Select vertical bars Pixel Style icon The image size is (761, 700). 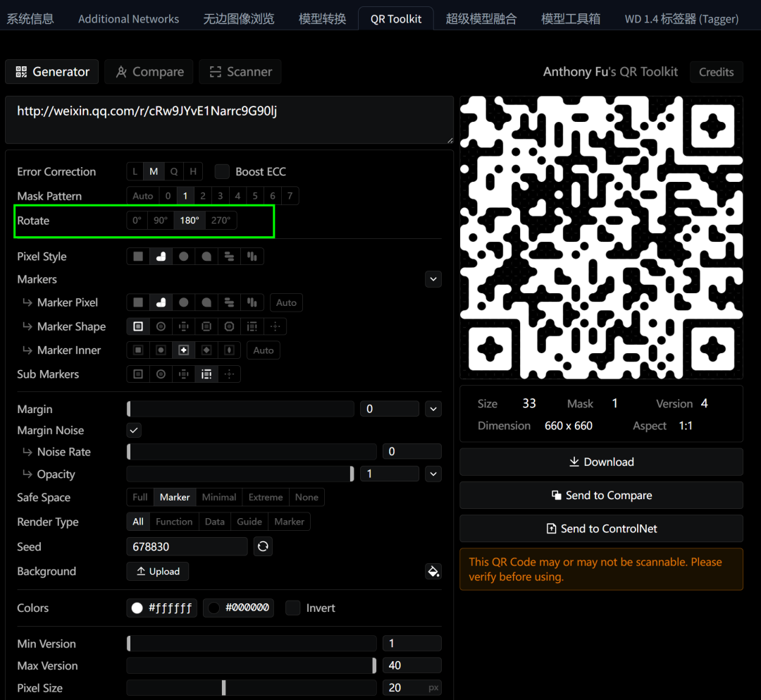point(252,257)
